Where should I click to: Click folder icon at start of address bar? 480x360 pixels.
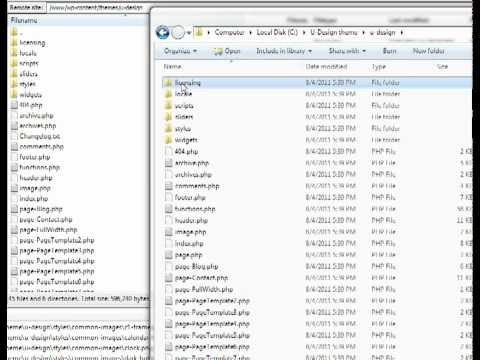point(199,32)
